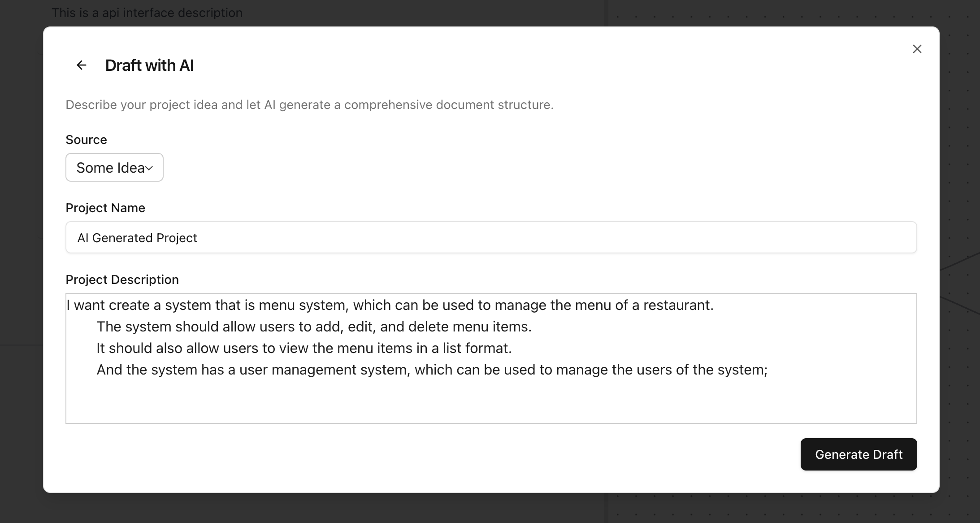Place cursor on 'user management system' line
Image resolution: width=980 pixels, height=523 pixels.
click(x=432, y=370)
